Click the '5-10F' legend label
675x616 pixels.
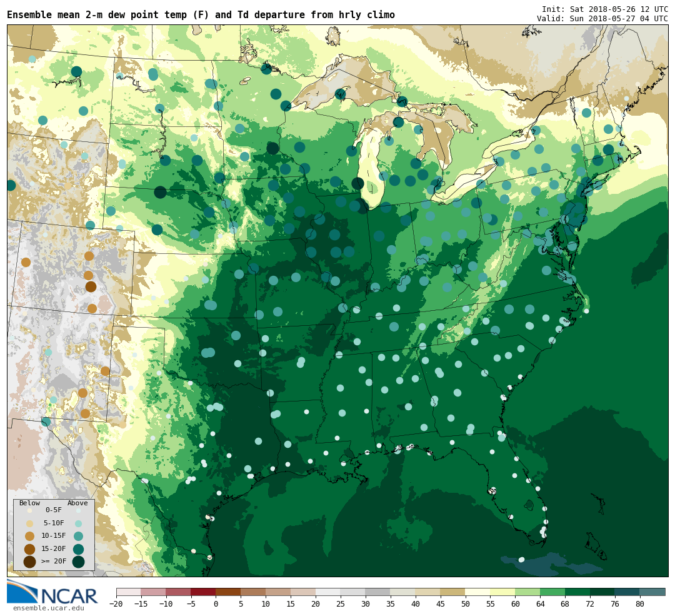54,523
